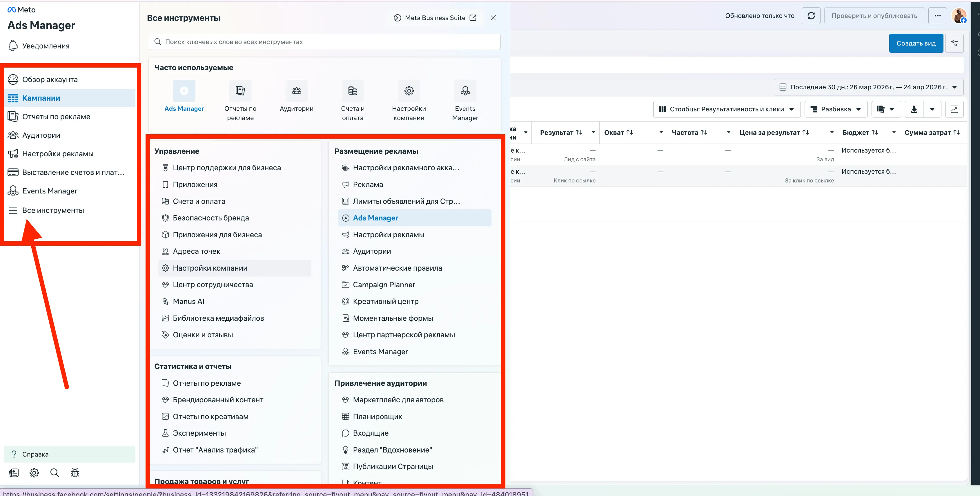The image size is (980, 496).
Task: Click the 'Создать вид' button
Action: [916, 44]
